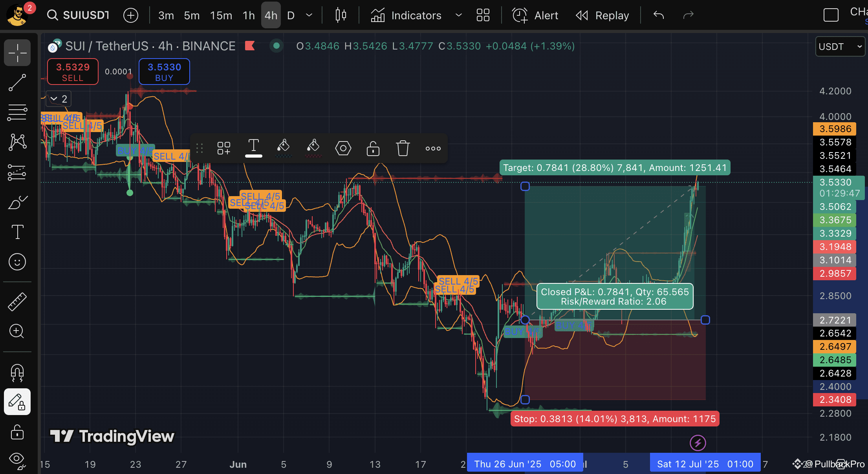Screen dimensions: 868x474
Task: Change the profit zone background color
Action: pyautogui.click(x=283, y=148)
